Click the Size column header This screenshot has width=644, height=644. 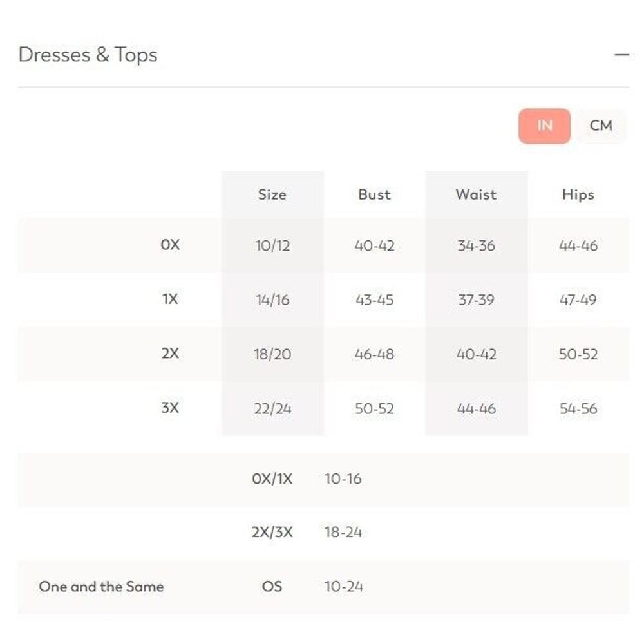tap(272, 194)
